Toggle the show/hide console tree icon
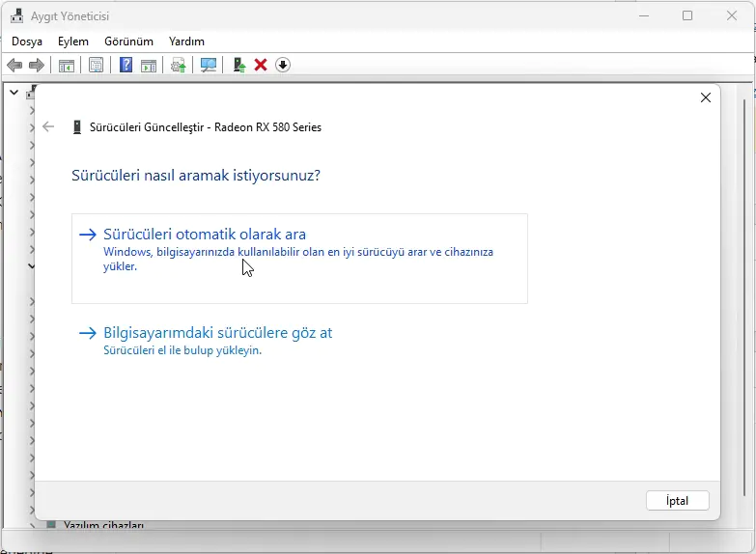 pyautogui.click(x=67, y=65)
